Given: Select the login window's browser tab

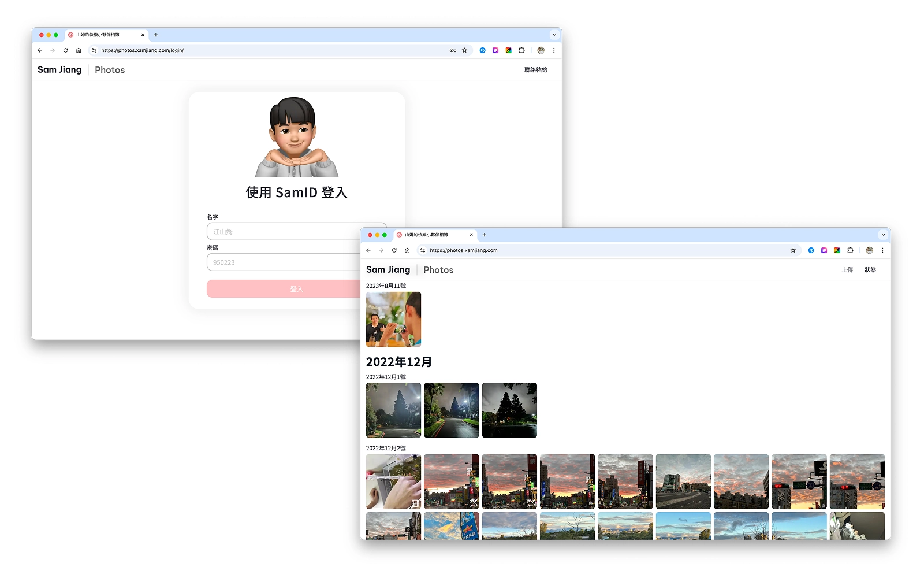Looking at the screenshot, I should pyautogui.click(x=107, y=35).
